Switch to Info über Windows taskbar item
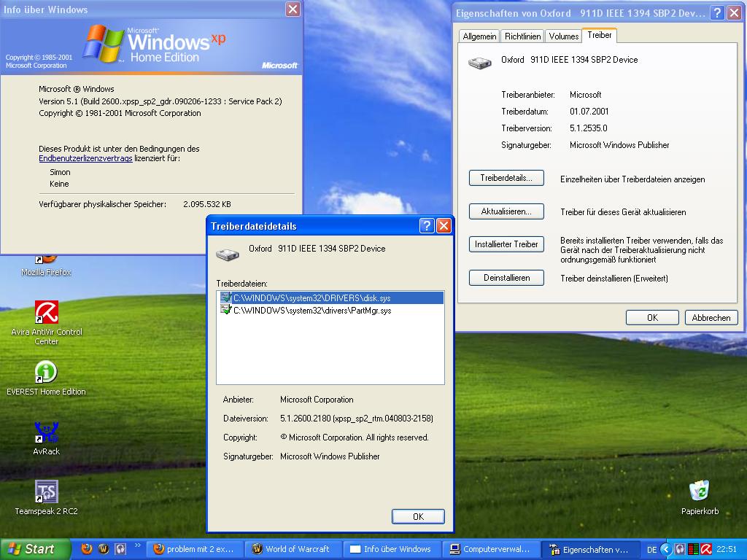Image resolution: width=747 pixels, height=560 pixels. [392, 549]
